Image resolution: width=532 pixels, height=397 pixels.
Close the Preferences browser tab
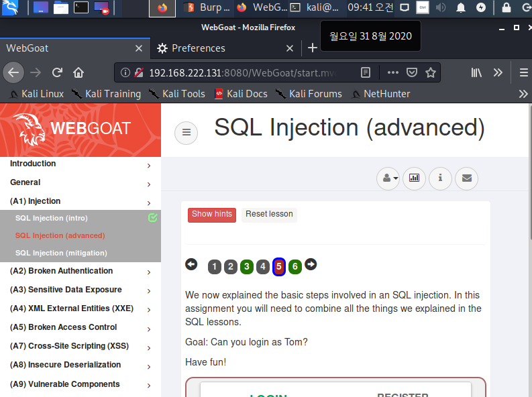[x=289, y=48]
